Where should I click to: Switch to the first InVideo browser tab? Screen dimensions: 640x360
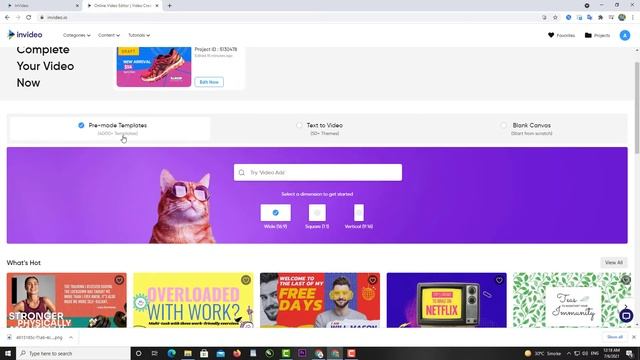tap(43, 6)
